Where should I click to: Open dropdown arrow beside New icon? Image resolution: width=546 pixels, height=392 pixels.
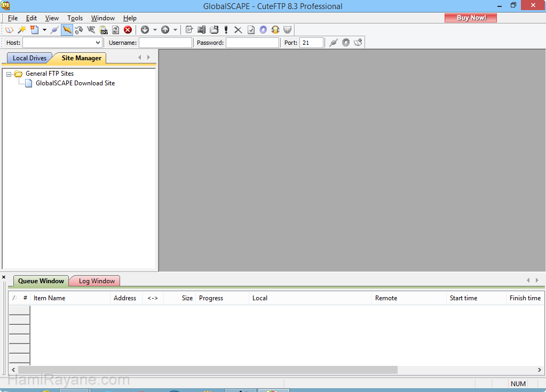(44, 30)
